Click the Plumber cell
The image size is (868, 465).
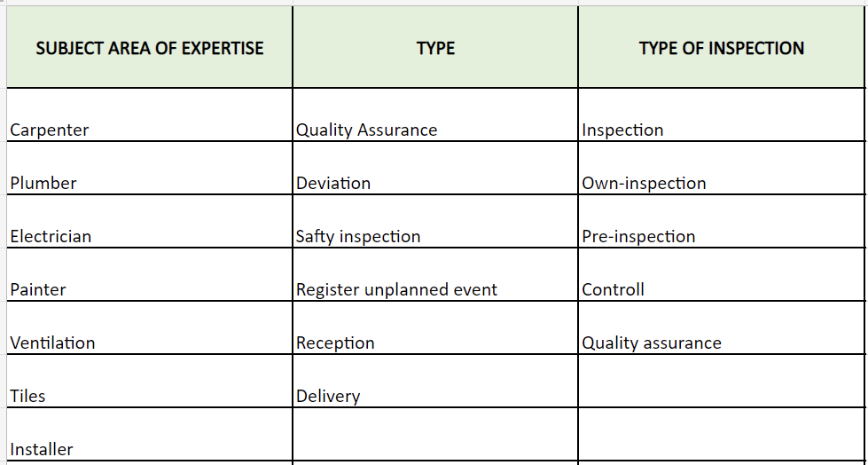click(150, 168)
